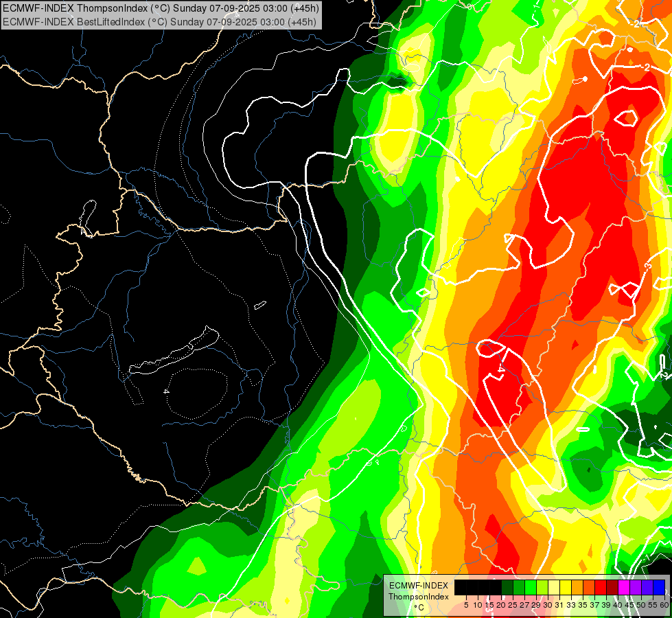Click the ECMWF-INDEX legend heading
This screenshot has height=618, width=672.
419,586
